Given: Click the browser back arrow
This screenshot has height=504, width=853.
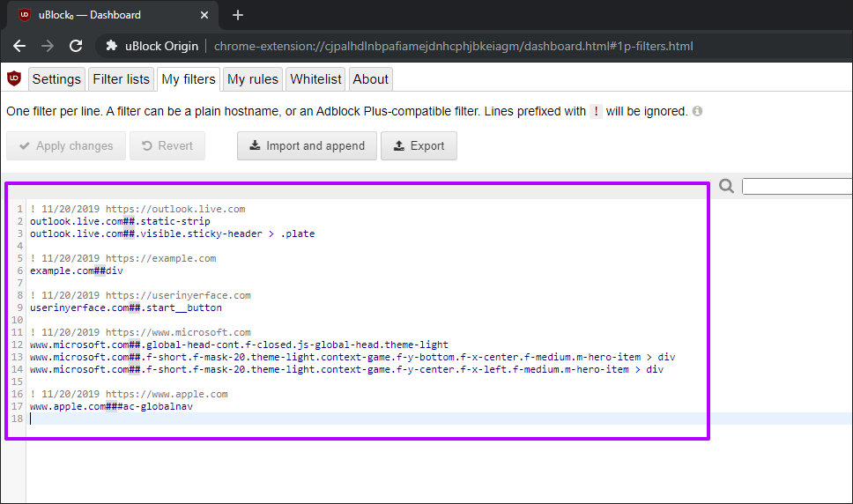Looking at the screenshot, I should coord(19,46).
